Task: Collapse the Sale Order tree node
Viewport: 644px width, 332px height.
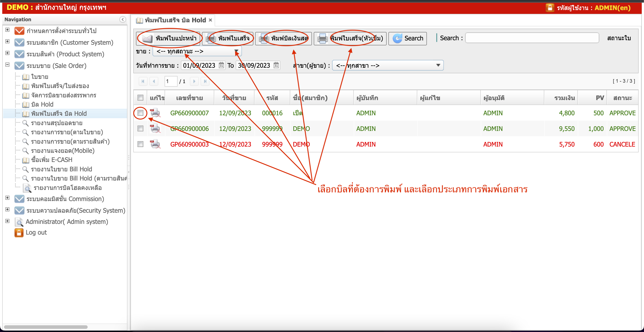Action: click(8, 65)
